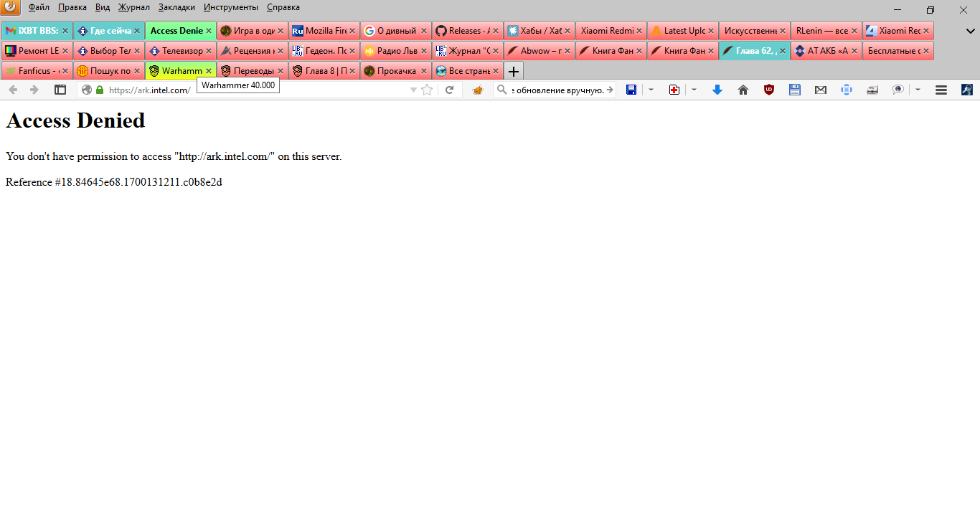This screenshot has height=522, width=980.
Task: Switch to the Радио Льв tab
Action: [x=396, y=51]
